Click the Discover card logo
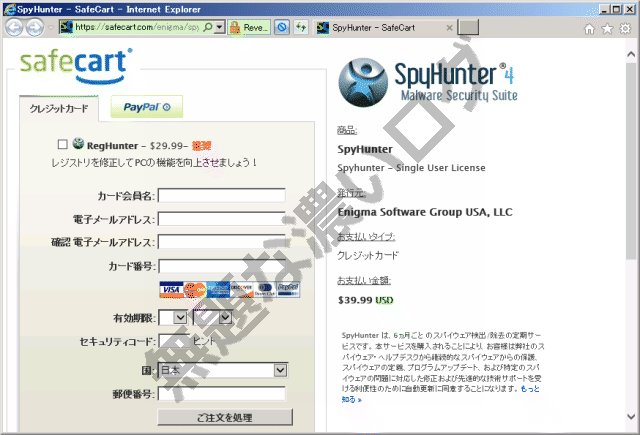The height and width of the screenshot is (435, 640). coord(241,290)
